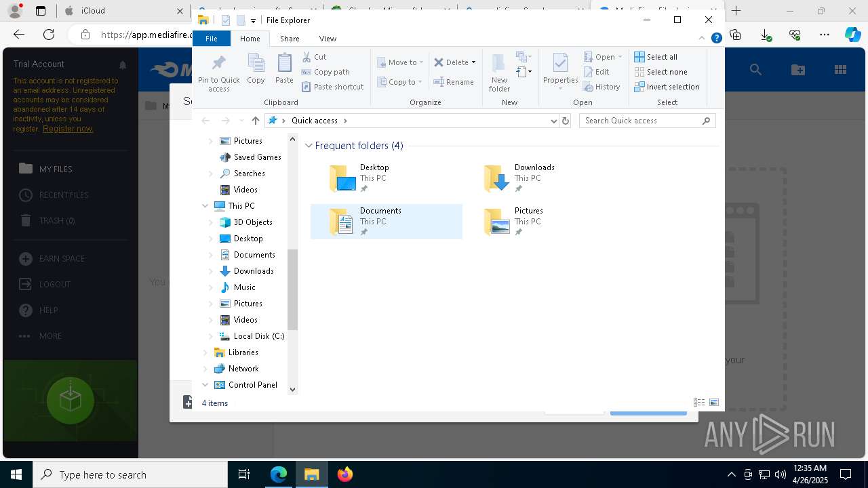Click the Copy ribbon button
The image size is (868, 488).
click(x=256, y=68)
